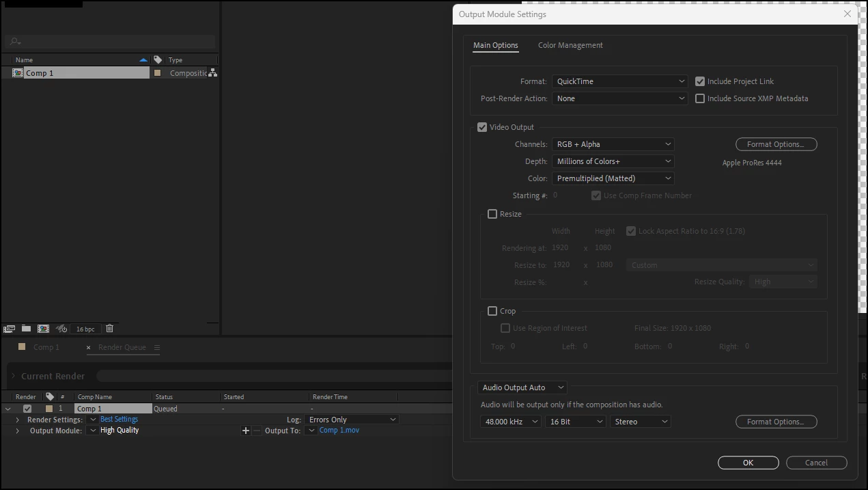Open the Output To dropdown arrow
This screenshot has height=490, width=868.
311,431
